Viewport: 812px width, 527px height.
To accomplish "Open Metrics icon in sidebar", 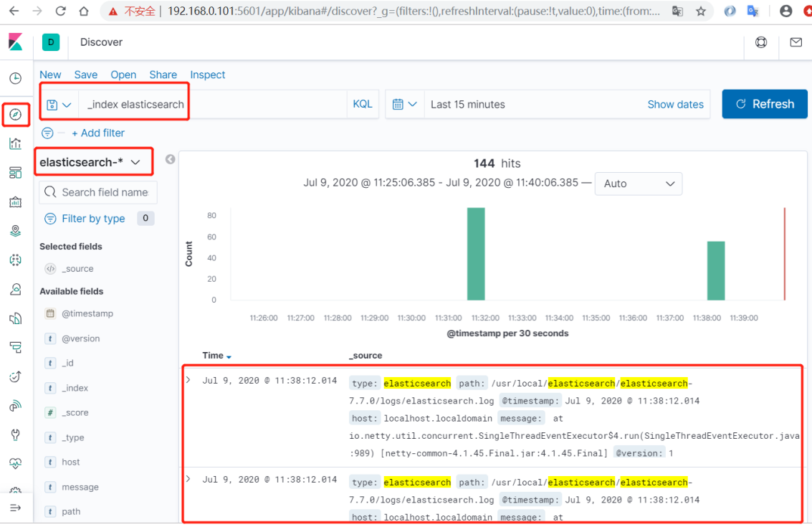I will click(x=16, y=289).
